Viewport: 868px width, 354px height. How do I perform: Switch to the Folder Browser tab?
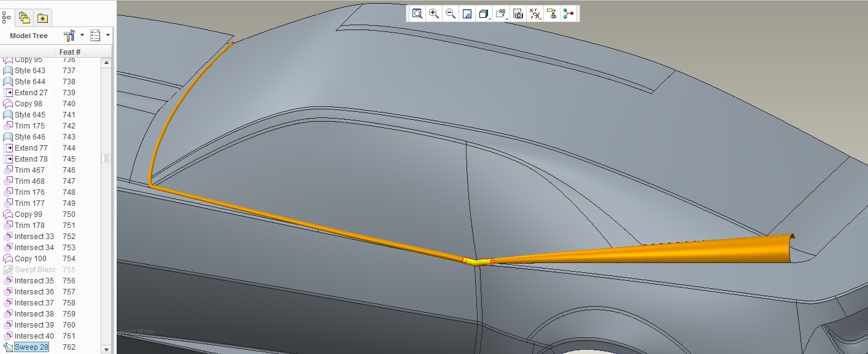25,18
